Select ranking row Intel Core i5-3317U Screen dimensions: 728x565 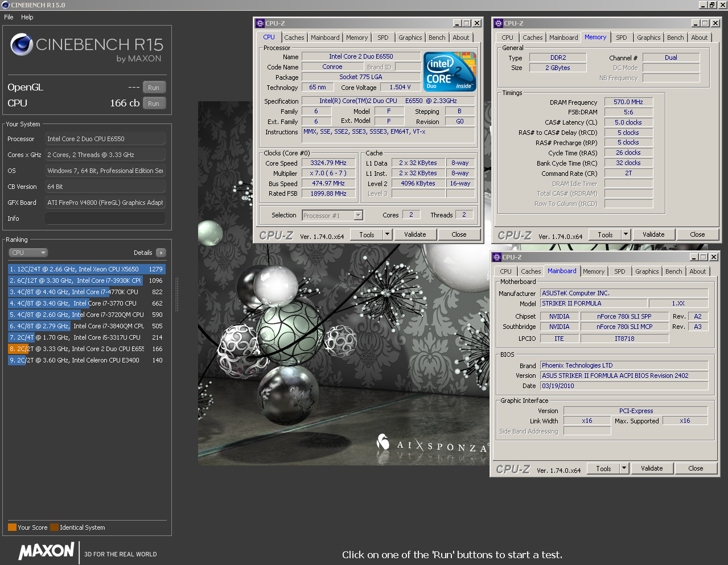87,337
